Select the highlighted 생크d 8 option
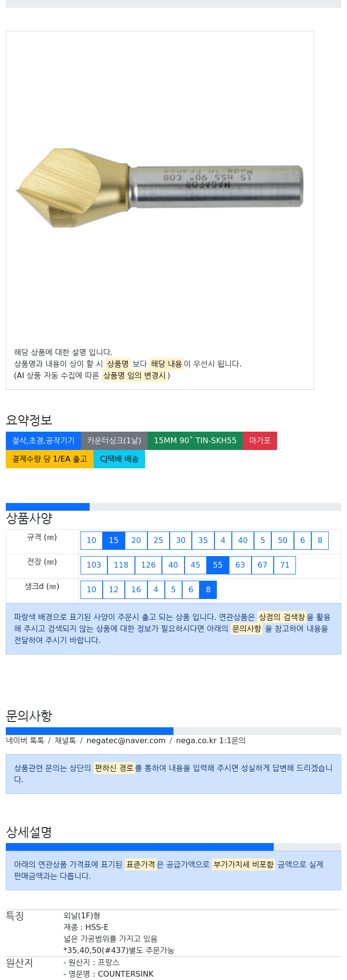This screenshot has width=347, height=980. coord(208,590)
